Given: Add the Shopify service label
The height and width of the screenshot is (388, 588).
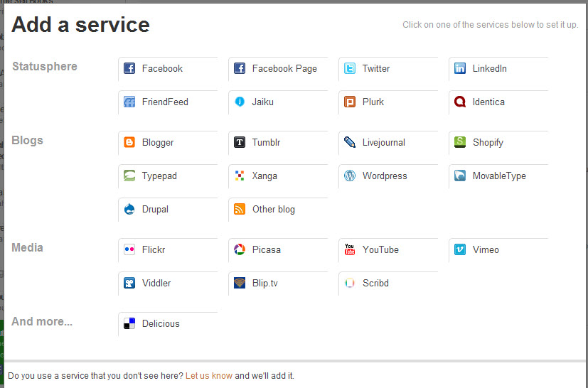Looking at the screenshot, I should [488, 143].
